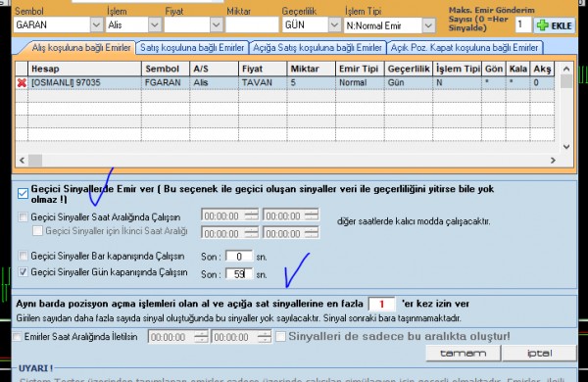Delete the FGARAN order row with red X
Viewport: 588px width, 382px height.
click(22, 83)
